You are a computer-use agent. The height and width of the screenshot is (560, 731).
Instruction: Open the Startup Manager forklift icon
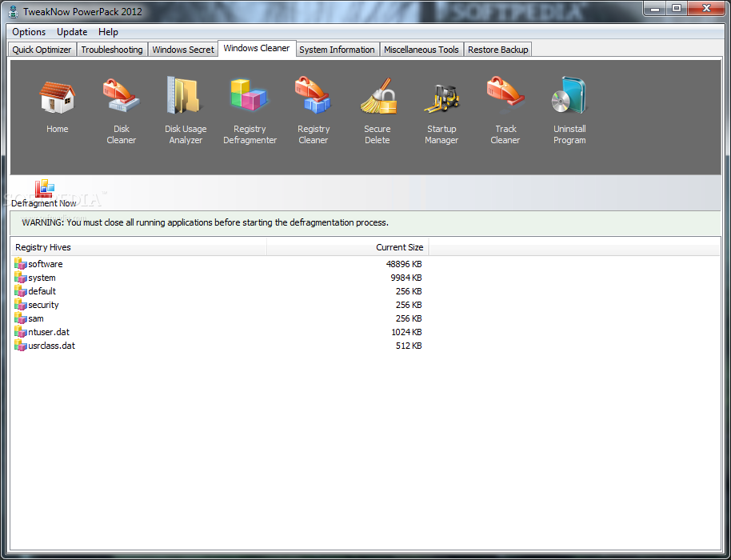[441, 100]
